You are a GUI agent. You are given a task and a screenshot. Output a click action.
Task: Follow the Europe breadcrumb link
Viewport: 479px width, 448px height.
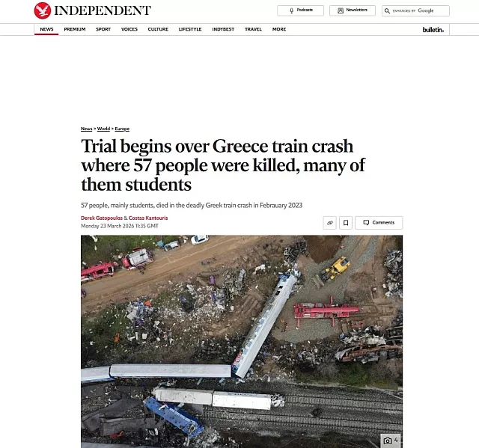(x=122, y=129)
